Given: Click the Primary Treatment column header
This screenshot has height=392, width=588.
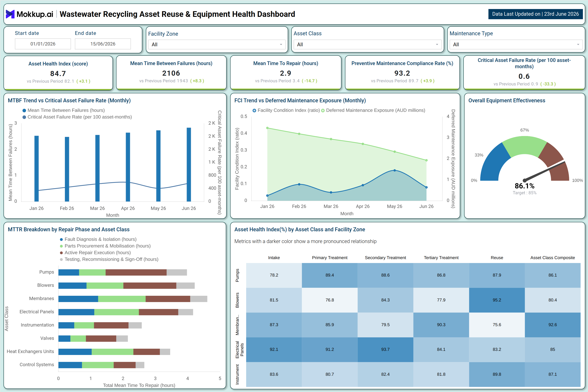Looking at the screenshot, I should (330, 258).
